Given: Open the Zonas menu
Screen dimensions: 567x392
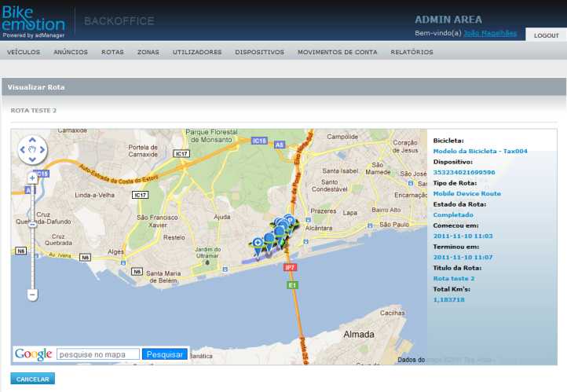Looking at the screenshot, I should click(x=148, y=52).
